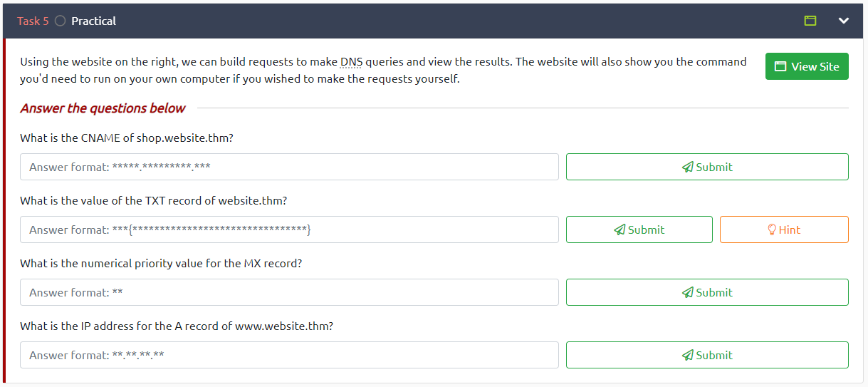Screen dimensions: 868x387
Task: Click the CNAME of shop.website.thm question text
Action: (x=127, y=138)
